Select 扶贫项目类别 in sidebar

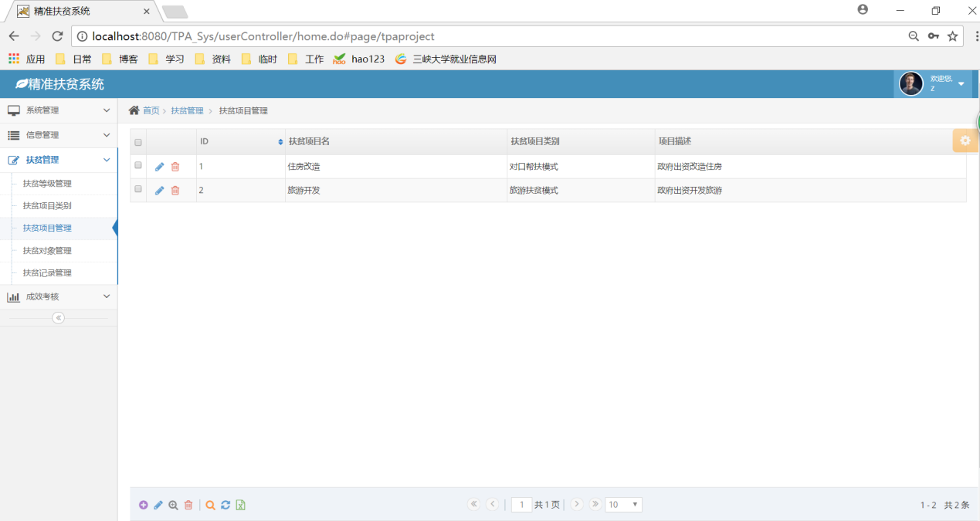pyautogui.click(x=47, y=206)
